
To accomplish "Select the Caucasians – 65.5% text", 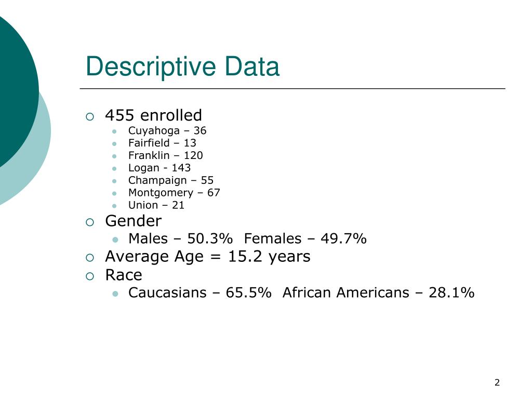I will pos(200,293).
